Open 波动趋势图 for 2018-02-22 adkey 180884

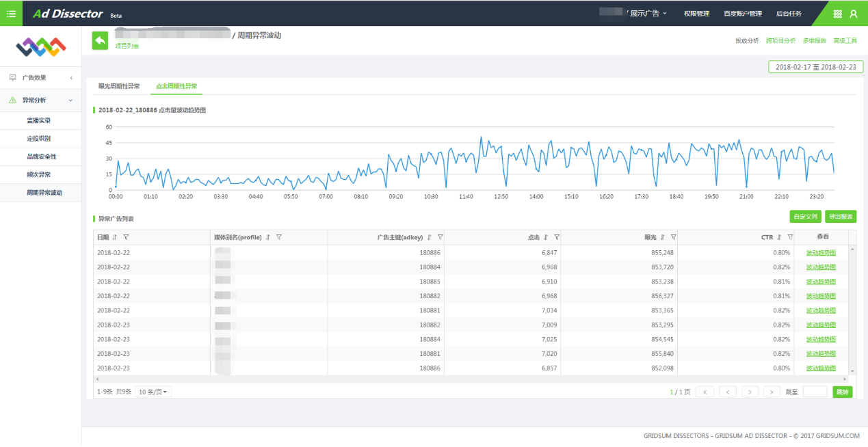tap(821, 267)
